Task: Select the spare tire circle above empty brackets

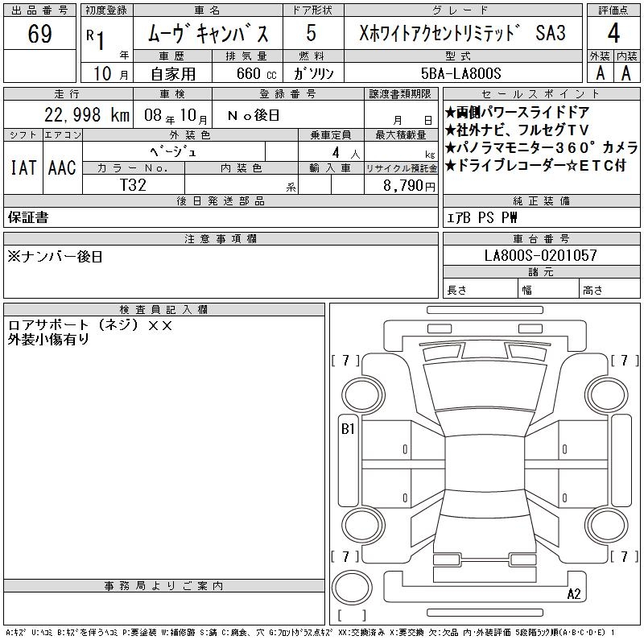Action: tap(352, 588)
